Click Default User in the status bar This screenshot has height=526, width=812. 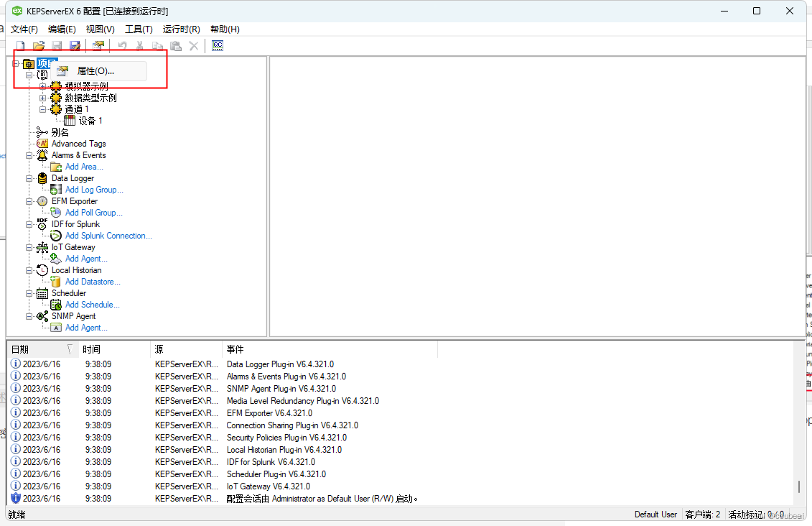655,515
